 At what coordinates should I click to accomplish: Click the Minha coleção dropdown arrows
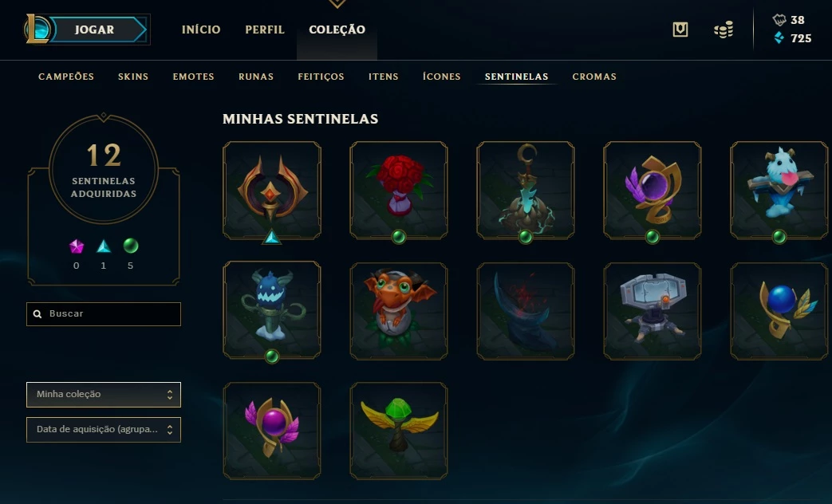coord(170,395)
